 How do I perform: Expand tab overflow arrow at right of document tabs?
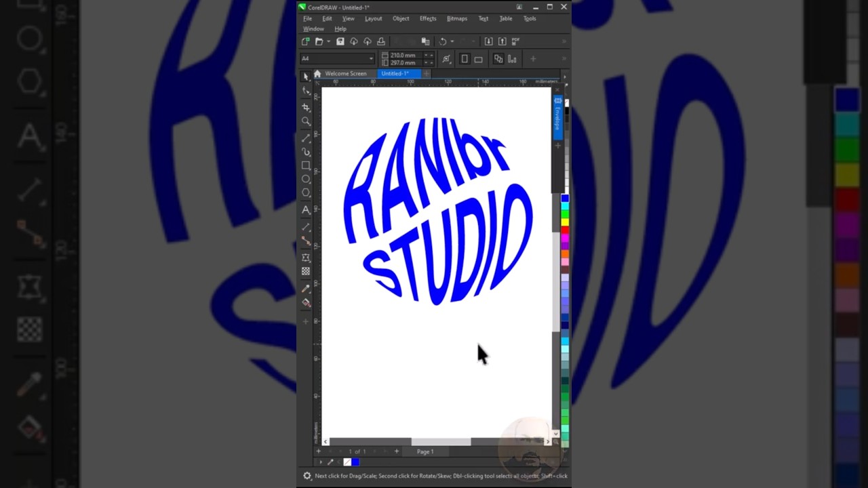564,77
